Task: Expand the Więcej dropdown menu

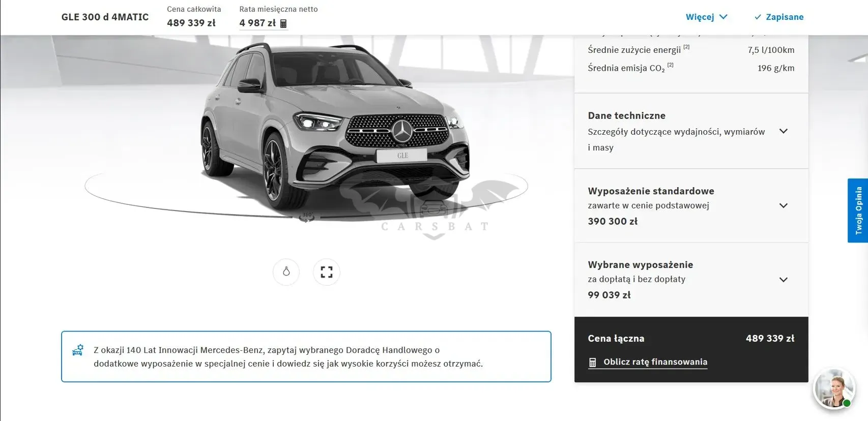Action: coord(706,17)
